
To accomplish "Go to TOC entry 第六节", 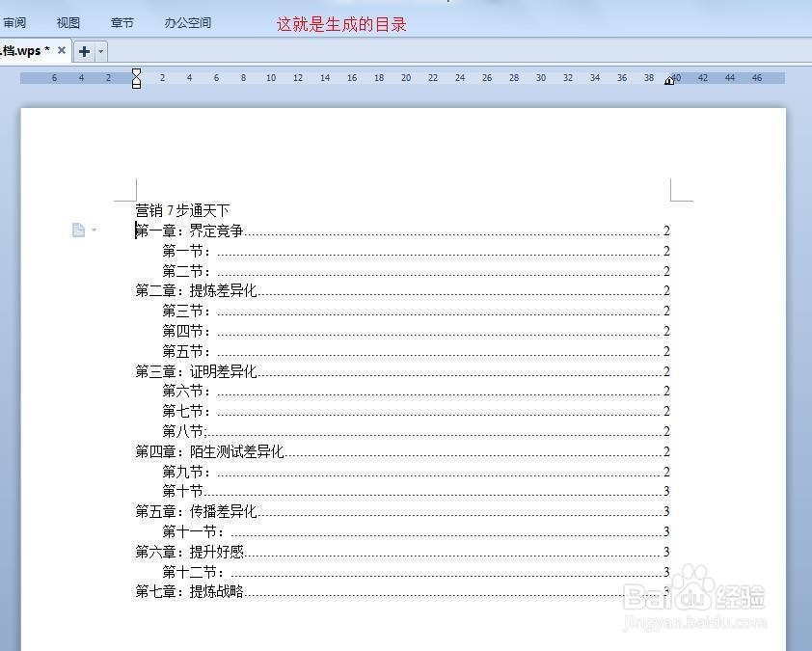I will tap(416, 391).
